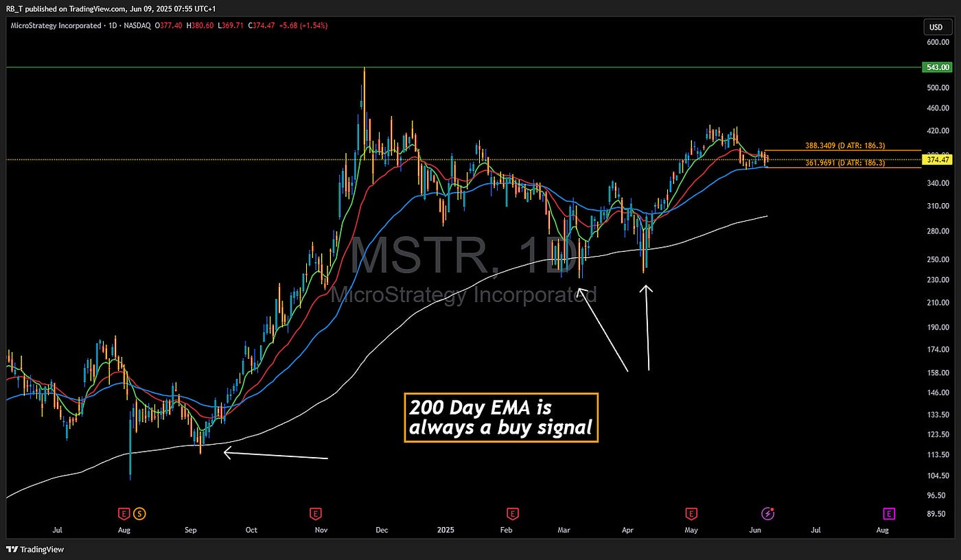Click the 104.50 price axis label
Screen dimensions: 961x560
tap(938, 475)
